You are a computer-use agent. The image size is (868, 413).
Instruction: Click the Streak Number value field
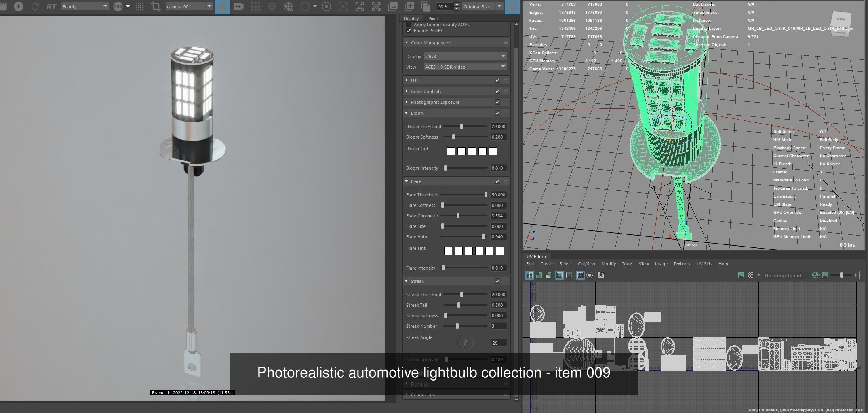(498, 326)
